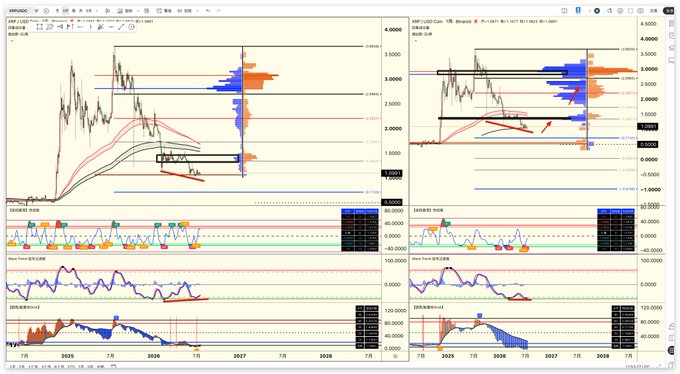Open the interval dropdown arrow after the 3-month interval
This screenshot has height=374, width=680.
point(97,11)
